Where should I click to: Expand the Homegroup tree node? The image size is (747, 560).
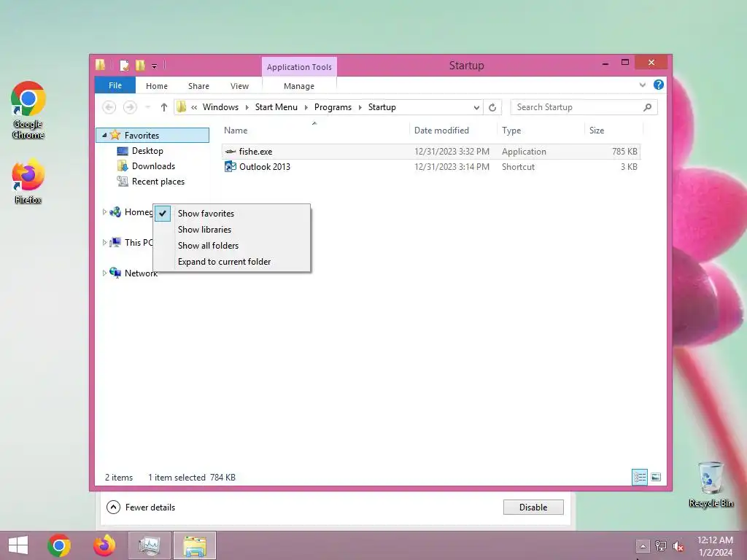[104, 212]
